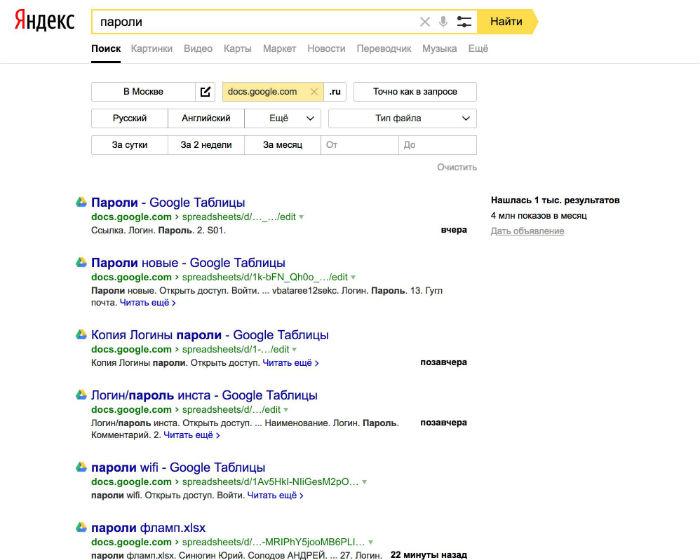Enable the Точно как в запросе filter
The height and width of the screenshot is (560, 700).
(x=415, y=92)
